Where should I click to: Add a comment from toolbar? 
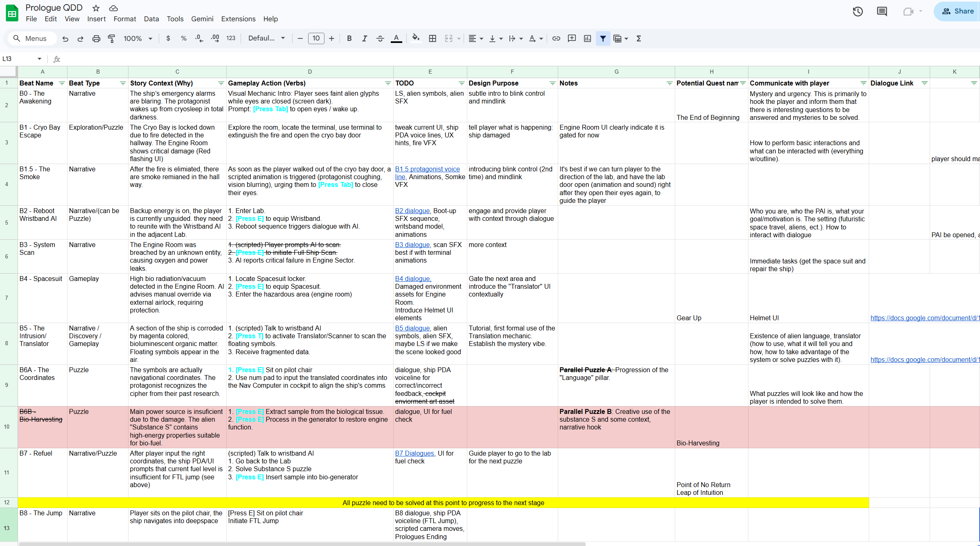pyautogui.click(x=572, y=38)
